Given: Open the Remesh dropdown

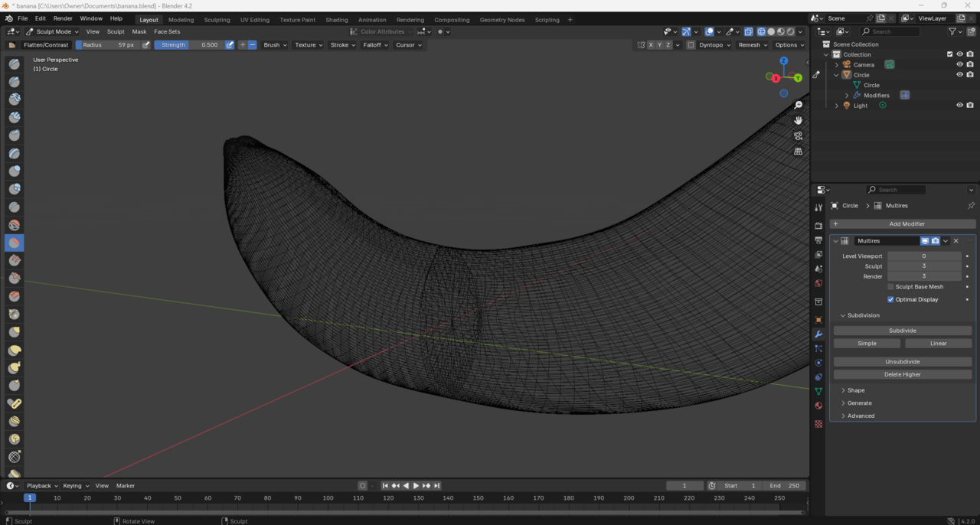Looking at the screenshot, I should (x=752, y=45).
